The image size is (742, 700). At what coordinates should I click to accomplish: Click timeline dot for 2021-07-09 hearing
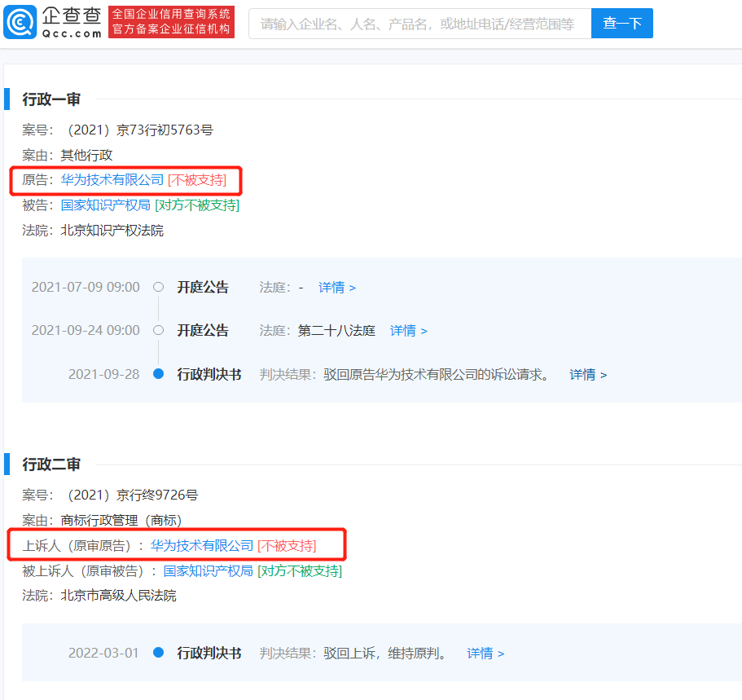(x=159, y=287)
